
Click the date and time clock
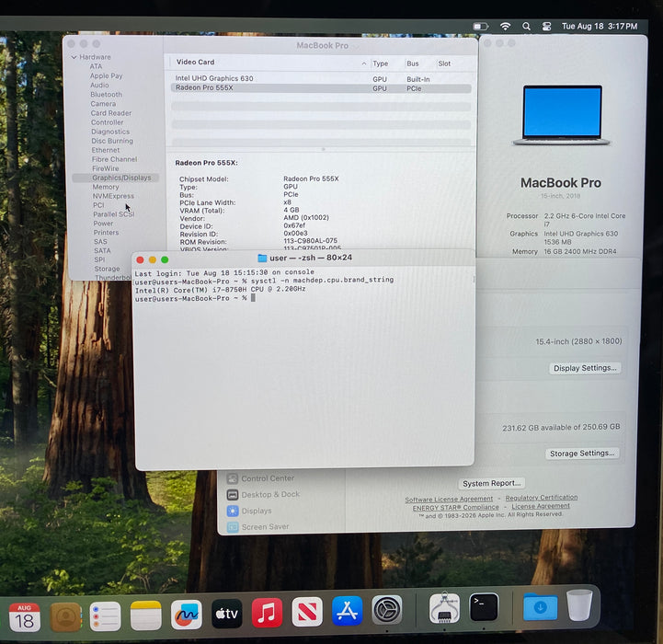[600, 27]
